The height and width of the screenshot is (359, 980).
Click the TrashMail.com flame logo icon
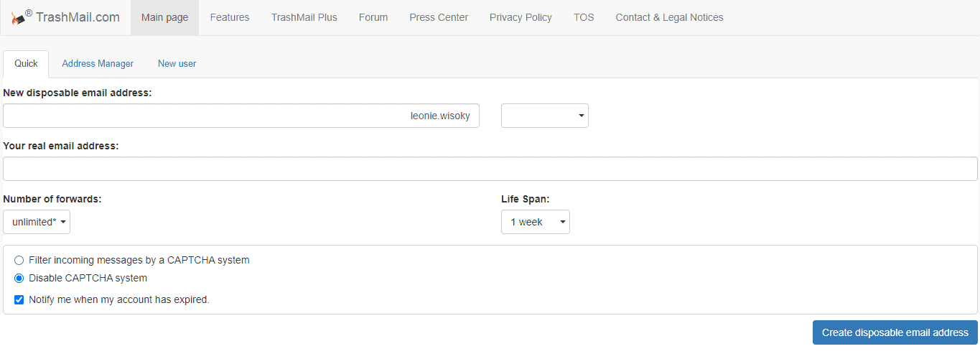tap(17, 18)
